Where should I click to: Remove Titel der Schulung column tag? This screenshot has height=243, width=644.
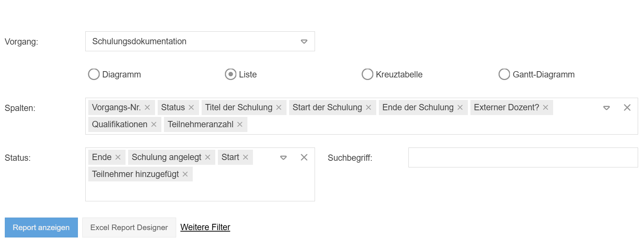tap(279, 107)
